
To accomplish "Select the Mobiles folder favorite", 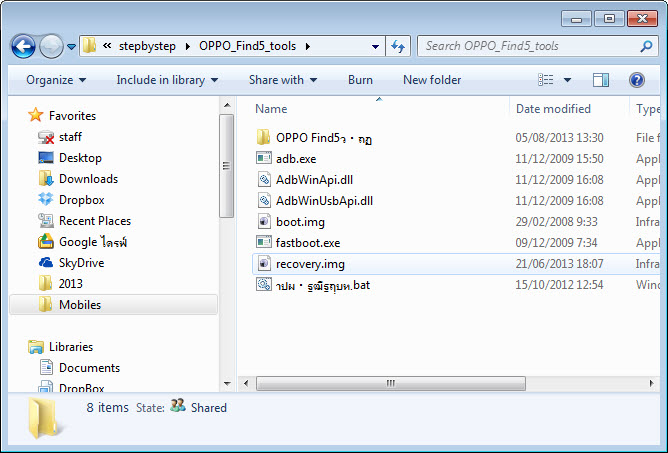I will point(113,305).
